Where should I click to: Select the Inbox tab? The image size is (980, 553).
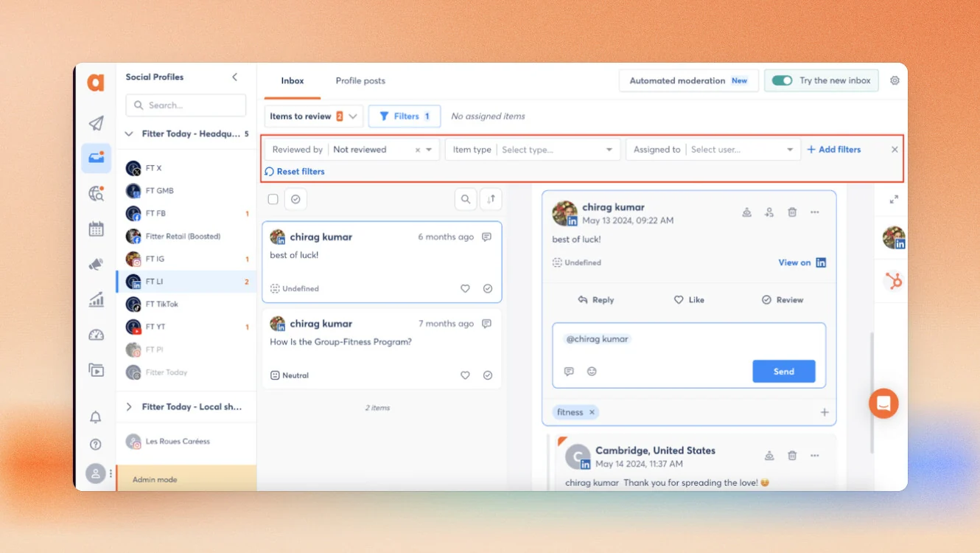tap(293, 81)
